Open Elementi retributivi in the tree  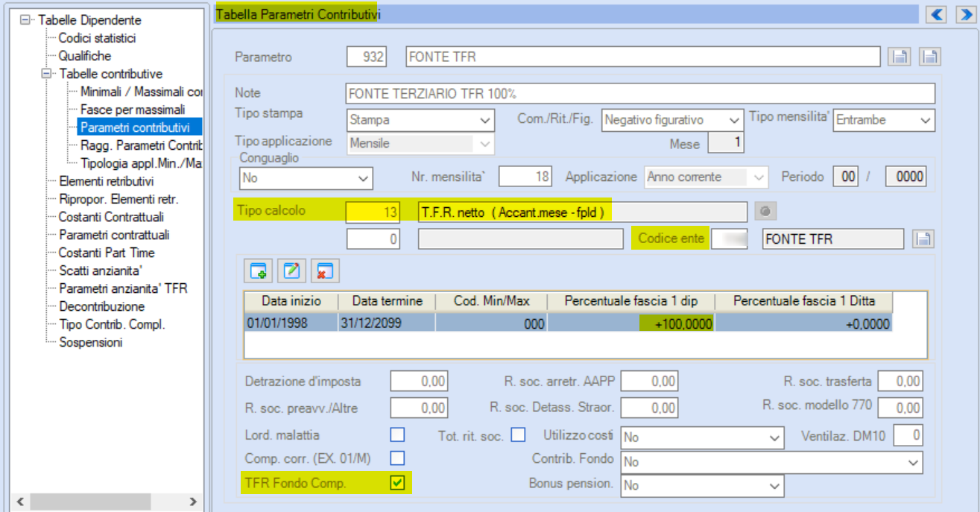[106, 181]
